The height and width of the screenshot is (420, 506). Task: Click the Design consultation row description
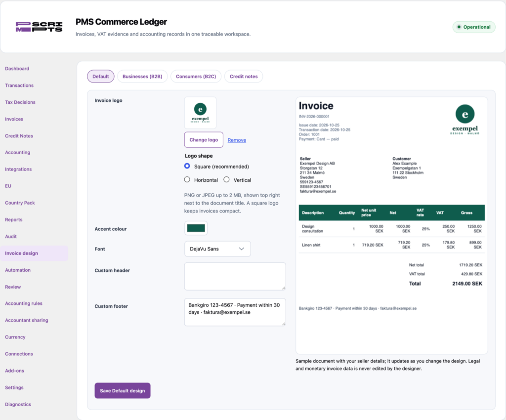point(312,229)
